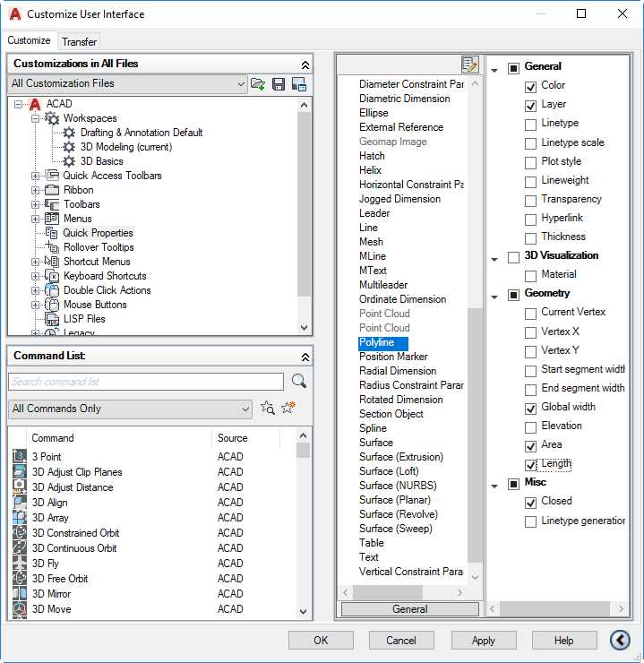Click the 3D Mirror command icon
The height and width of the screenshot is (663, 644).
click(x=20, y=593)
